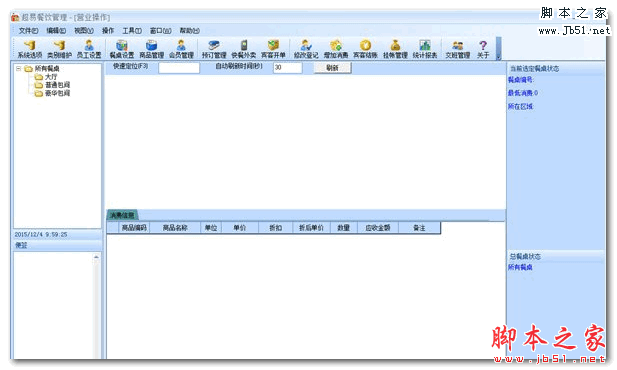Select the 豪华包间 folder in tree
Image resolution: width=617 pixels, height=370 pixels.
tap(57, 93)
